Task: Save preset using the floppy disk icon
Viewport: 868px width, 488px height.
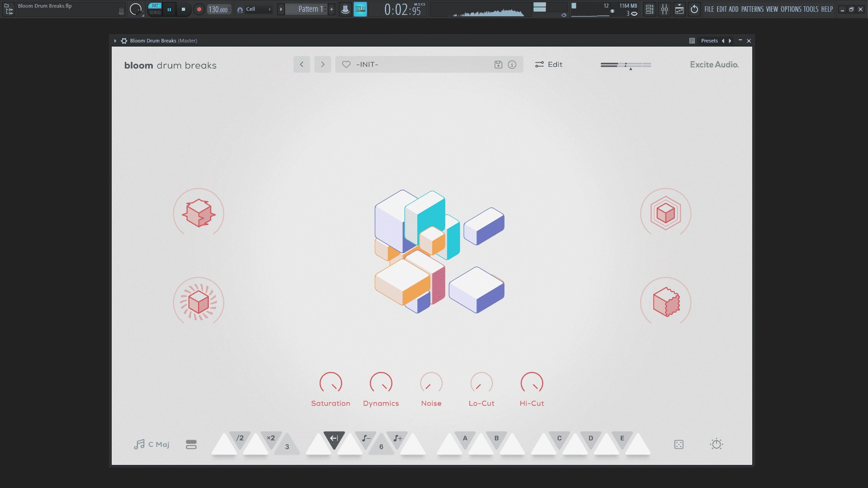Action: point(498,64)
